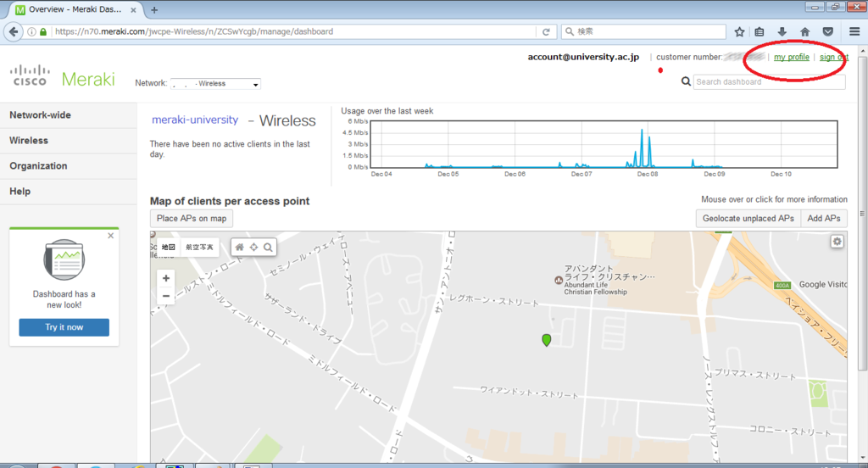Screen dimensions: 868x468
Task: Open map settings gear icon
Action: click(837, 242)
